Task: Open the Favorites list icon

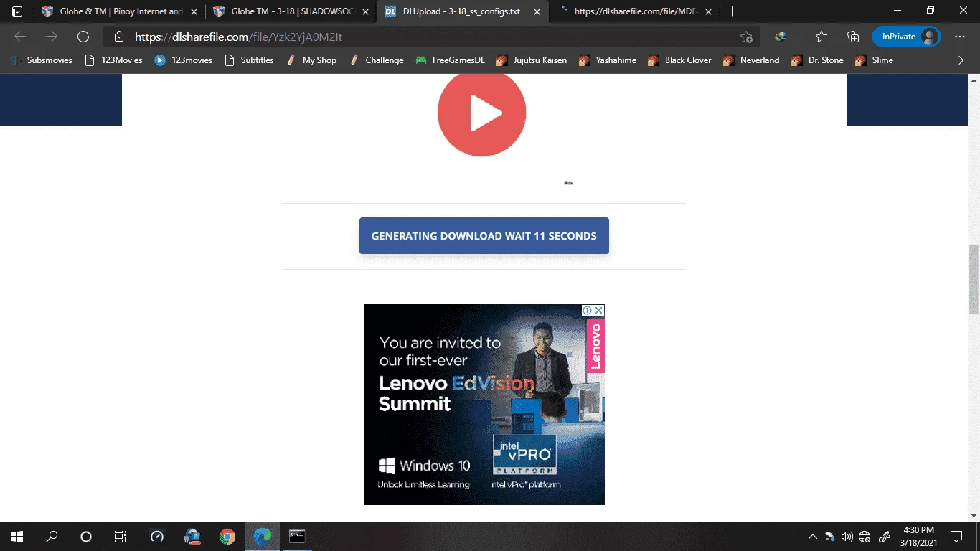Action: [821, 37]
